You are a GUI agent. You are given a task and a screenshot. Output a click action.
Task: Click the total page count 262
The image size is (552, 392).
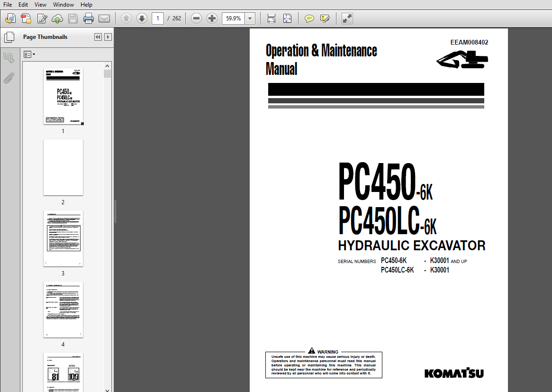177,18
